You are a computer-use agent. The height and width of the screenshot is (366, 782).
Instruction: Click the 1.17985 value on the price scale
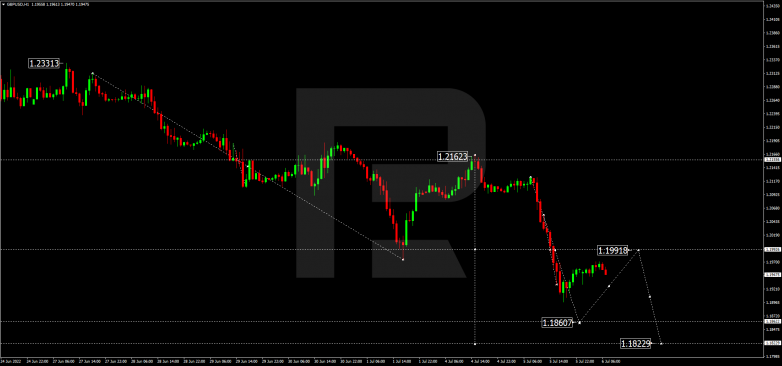[773, 356]
